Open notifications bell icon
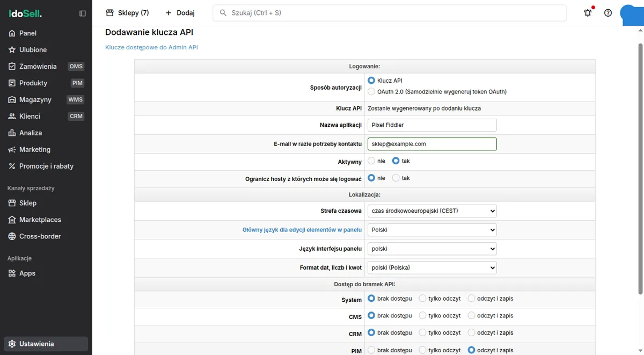The width and height of the screenshot is (644, 355). click(x=588, y=13)
